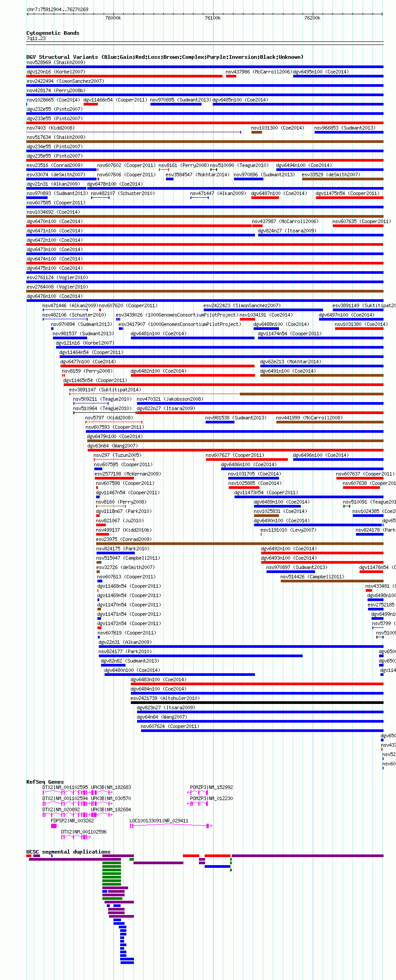Image resolution: width=396 pixels, height=980 pixels.
Task: Select nsv7403 (Kidd2008) inversion label
Action: pyautogui.click(x=51, y=128)
